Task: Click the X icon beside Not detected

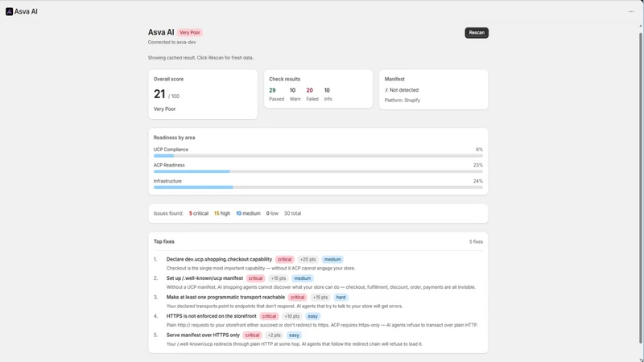Action: click(386, 90)
